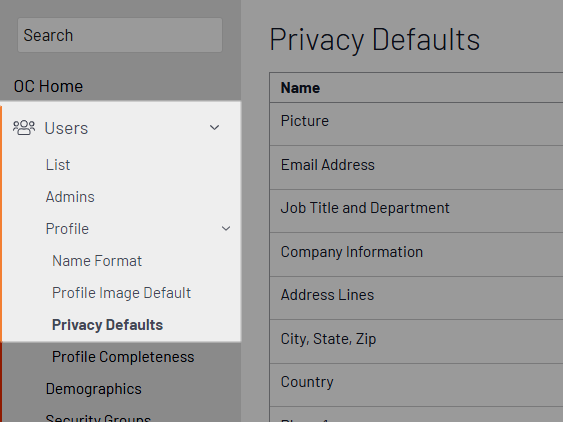Open Name Format settings
563x422 pixels.
coord(97,261)
